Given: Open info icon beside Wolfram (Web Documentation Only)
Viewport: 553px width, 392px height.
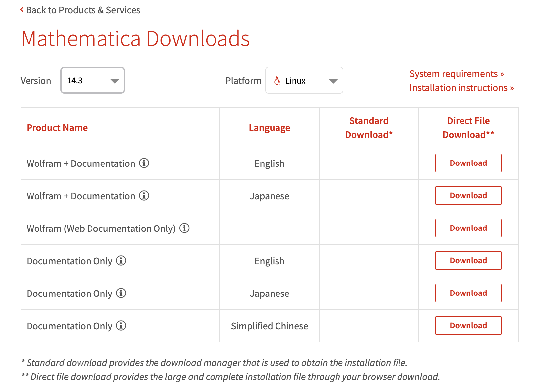Looking at the screenshot, I should point(184,228).
